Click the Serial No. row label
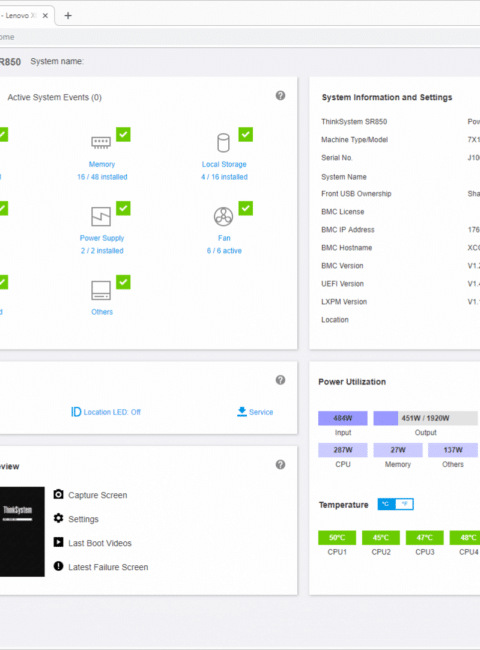Screen dimensions: 480x650 point(337,158)
